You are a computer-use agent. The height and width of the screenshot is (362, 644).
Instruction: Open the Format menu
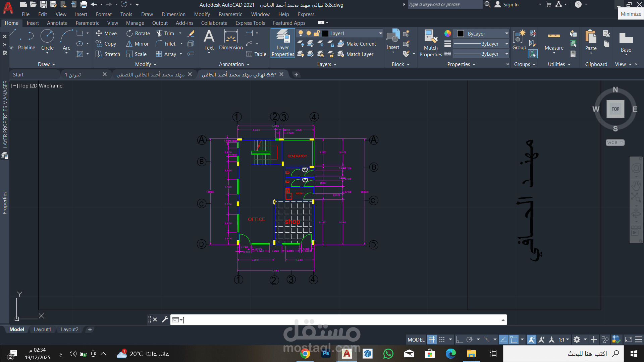pyautogui.click(x=104, y=14)
